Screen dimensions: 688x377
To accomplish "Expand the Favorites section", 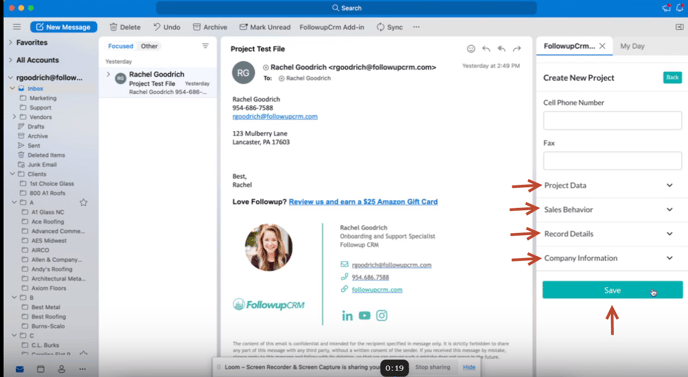I will [x=11, y=42].
